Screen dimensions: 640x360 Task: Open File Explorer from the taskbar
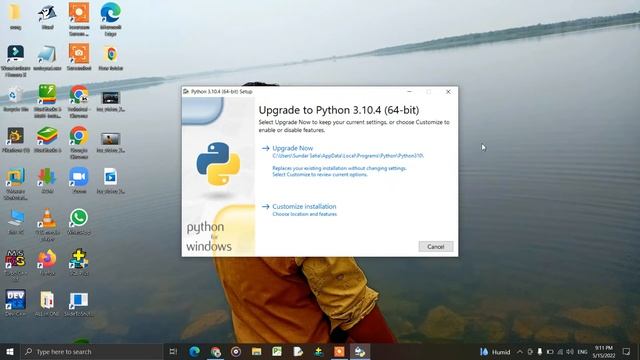(x=256, y=351)
